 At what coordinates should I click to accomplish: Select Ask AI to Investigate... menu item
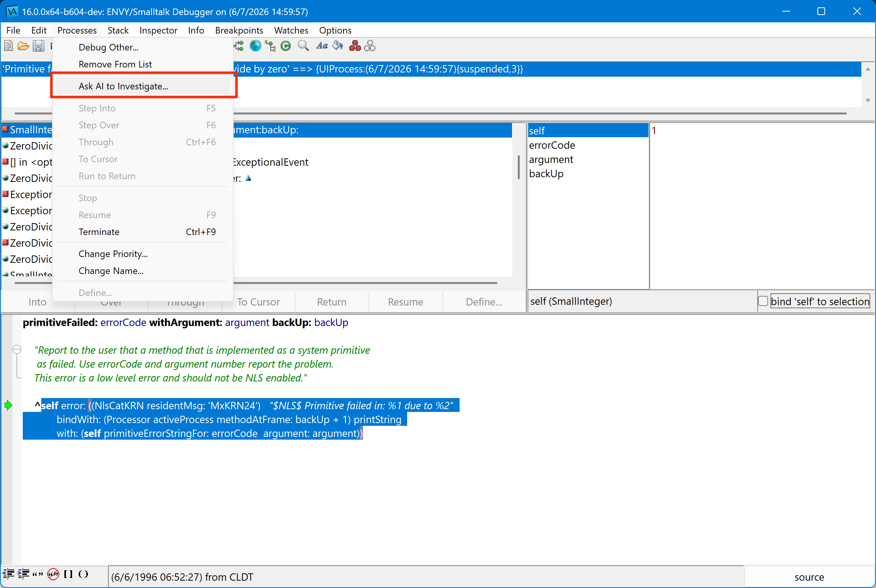point(143,86)
